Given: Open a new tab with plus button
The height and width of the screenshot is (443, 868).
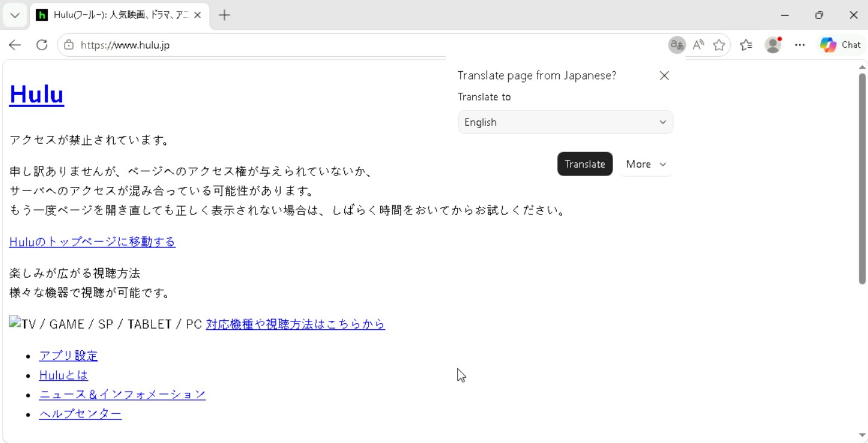Looking at the screenshot, I should [224, 16].
